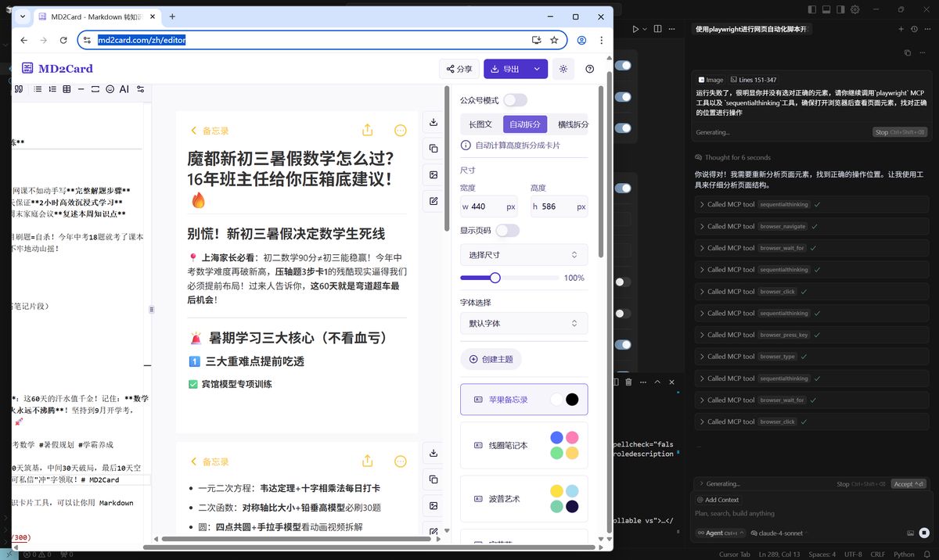Open the 选择尺寸 dropdown
The image size is (939, 560).
pos(523,255)
